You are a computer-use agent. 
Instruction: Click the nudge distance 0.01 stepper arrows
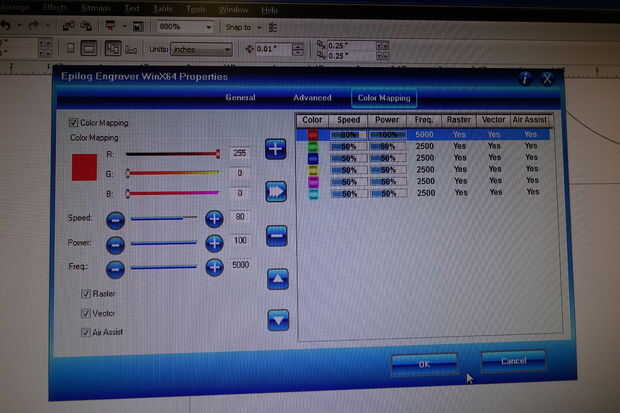click(x=299, y=49)
